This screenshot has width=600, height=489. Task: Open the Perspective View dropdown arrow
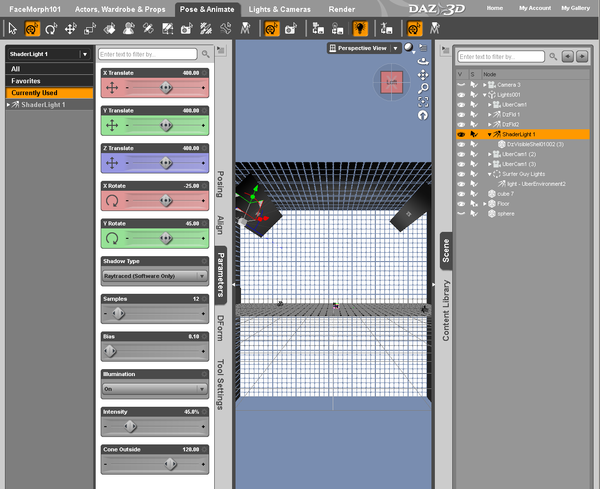395,48
